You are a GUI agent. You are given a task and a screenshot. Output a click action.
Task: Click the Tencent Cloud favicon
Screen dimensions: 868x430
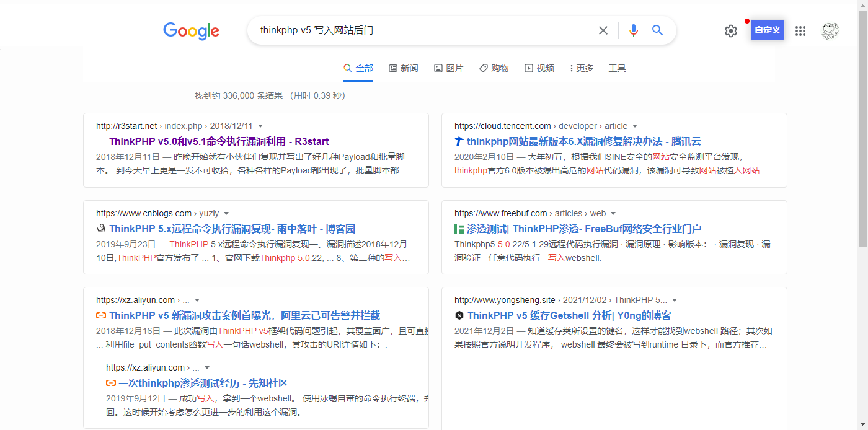[459, 141]
